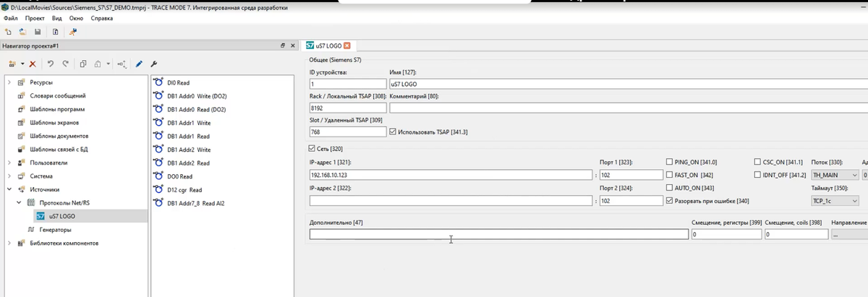This screenshot has height=297, width=868.
Task: Collapse the Протоколы Net/RS node
Action: click(20, 202)
